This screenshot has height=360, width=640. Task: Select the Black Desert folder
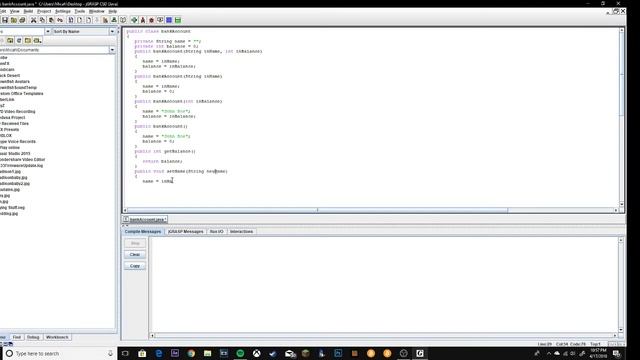(10, 76)
